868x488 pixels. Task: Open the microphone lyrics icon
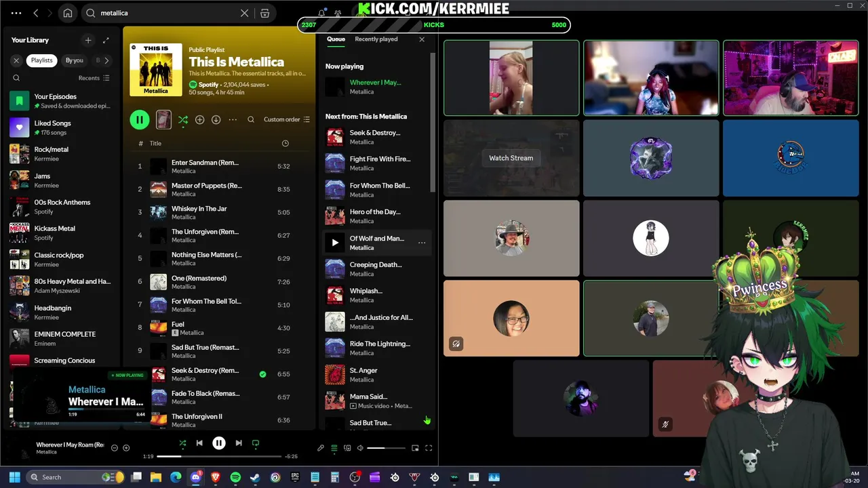321,448
